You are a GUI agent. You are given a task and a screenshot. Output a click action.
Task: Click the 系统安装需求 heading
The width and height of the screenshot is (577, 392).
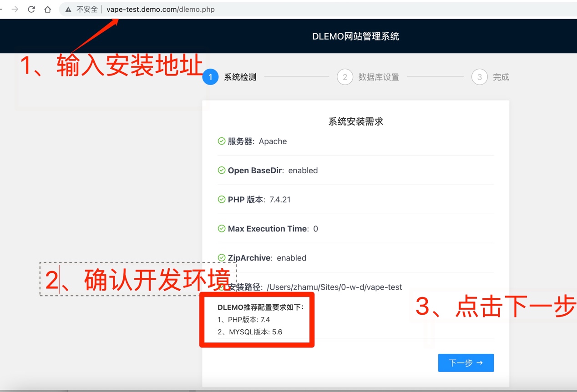355,122
